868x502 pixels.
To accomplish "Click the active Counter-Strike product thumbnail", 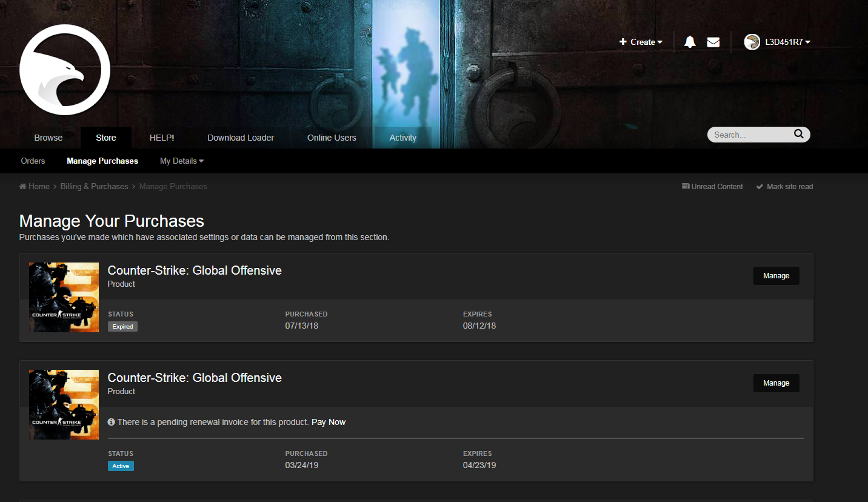I will click(x=64, y=404).
